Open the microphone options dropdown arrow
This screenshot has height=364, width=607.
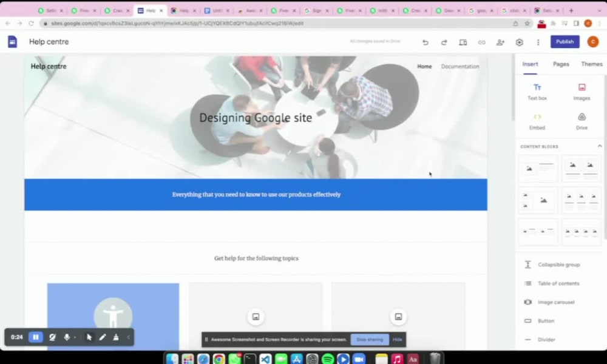[x=75, y=337]
